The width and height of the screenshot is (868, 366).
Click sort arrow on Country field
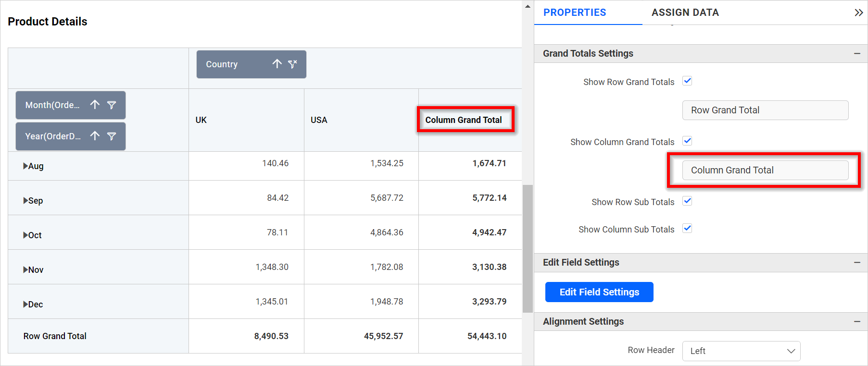(277, 64)
